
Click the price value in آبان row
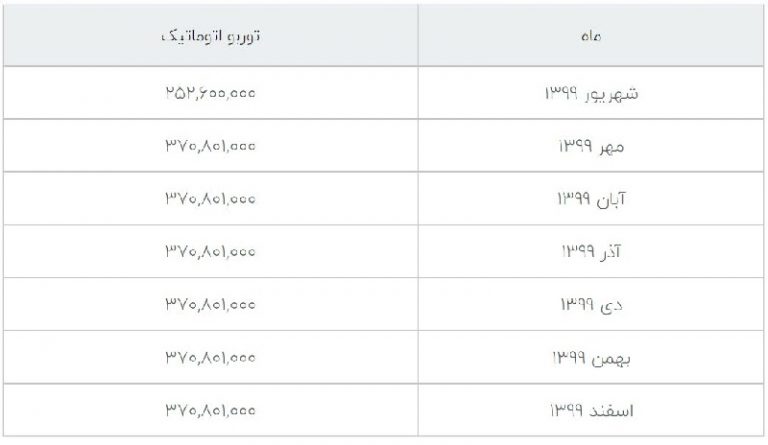[x=211, y=198]
